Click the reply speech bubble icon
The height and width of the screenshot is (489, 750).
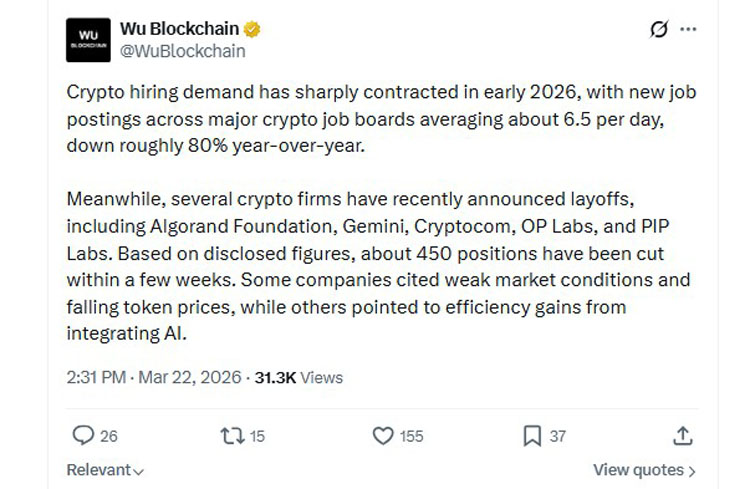pyautogui.click(x=84, y=435)
